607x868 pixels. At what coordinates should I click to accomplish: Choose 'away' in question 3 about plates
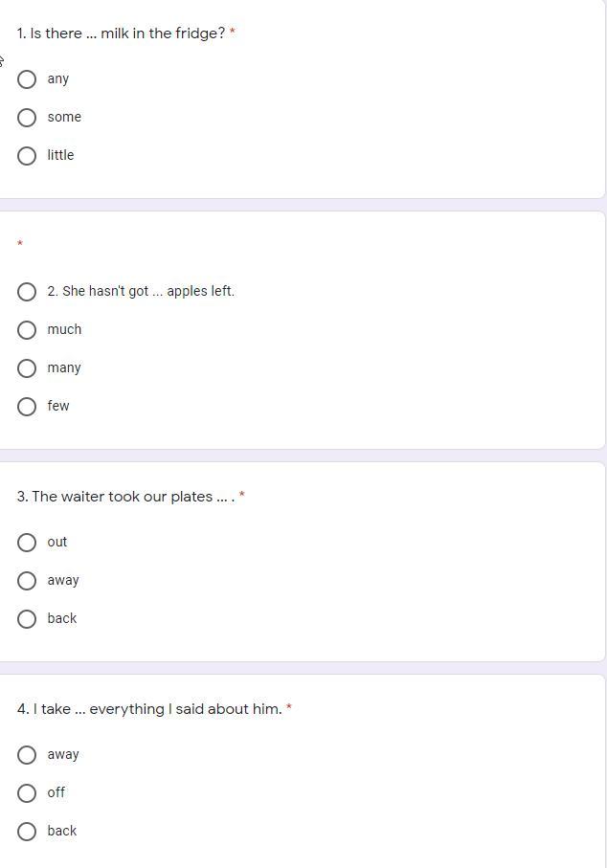click(27, 581)
